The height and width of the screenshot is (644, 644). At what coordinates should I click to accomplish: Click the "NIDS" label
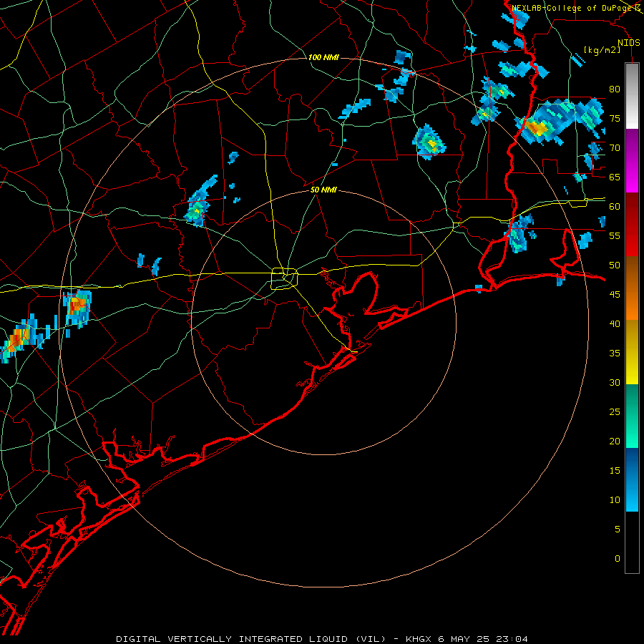click(629, 43)
